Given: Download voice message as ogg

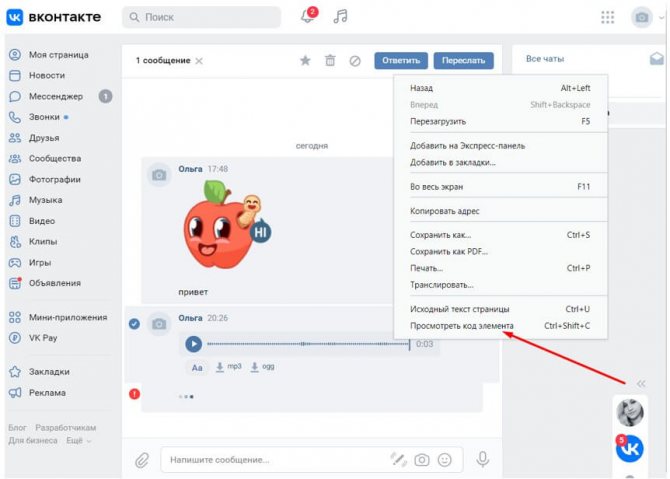Looking at the screenshot, I should pyautogui.click(x=263, y=367).
